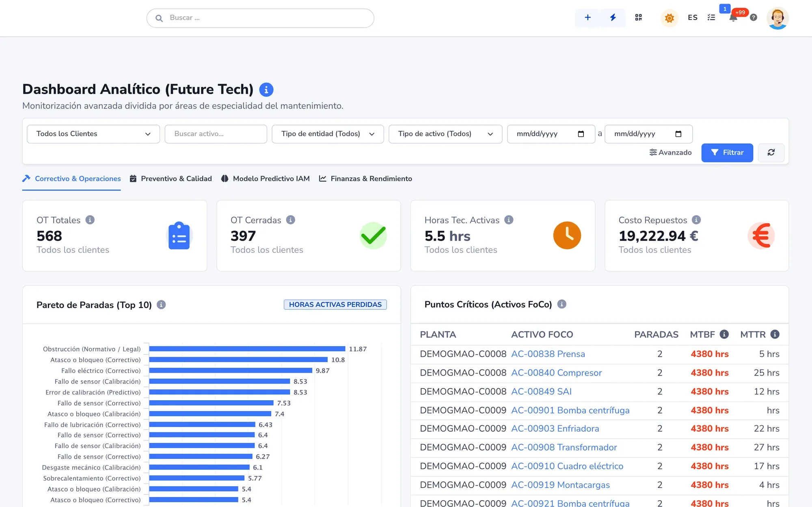This screenshot has height=507, width=812.
Task: Open the QR code scanner icon
Action: click(x=639, y=17)
